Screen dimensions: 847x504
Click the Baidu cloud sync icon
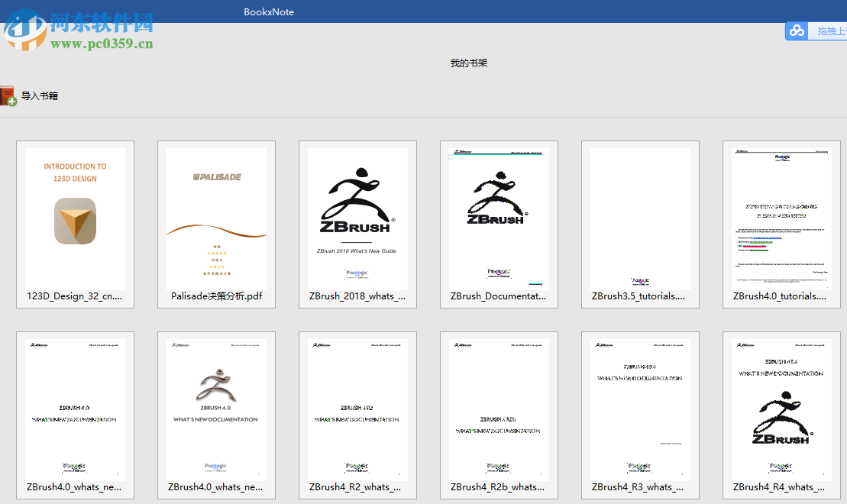[x=797, y=31]
